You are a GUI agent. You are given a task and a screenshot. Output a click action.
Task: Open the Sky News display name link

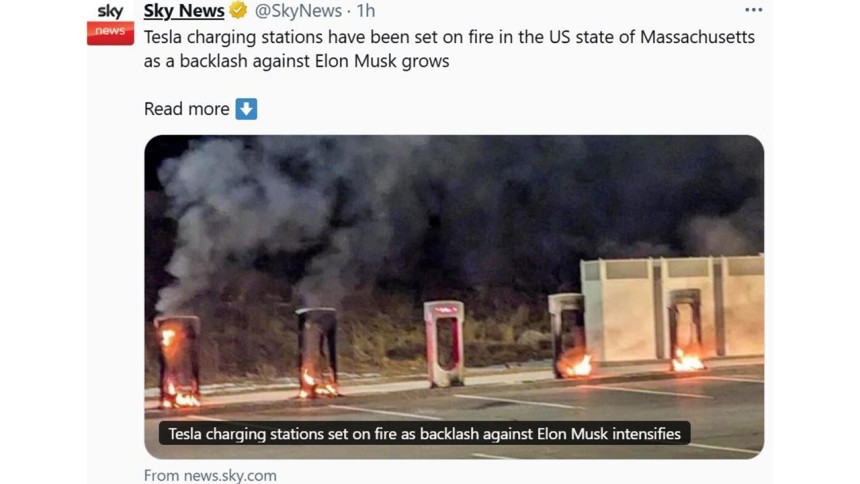point(184,10)
